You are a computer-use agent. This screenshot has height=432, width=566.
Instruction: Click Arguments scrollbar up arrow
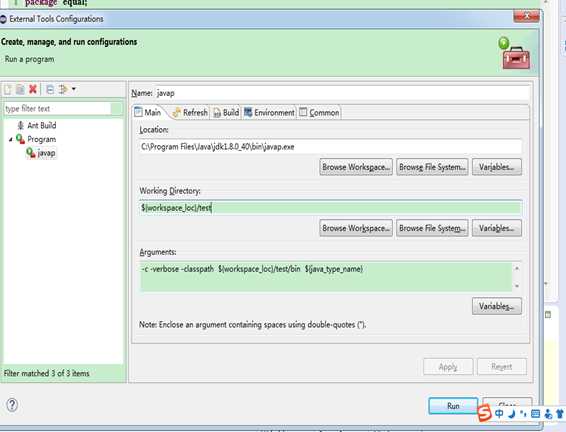517,268
